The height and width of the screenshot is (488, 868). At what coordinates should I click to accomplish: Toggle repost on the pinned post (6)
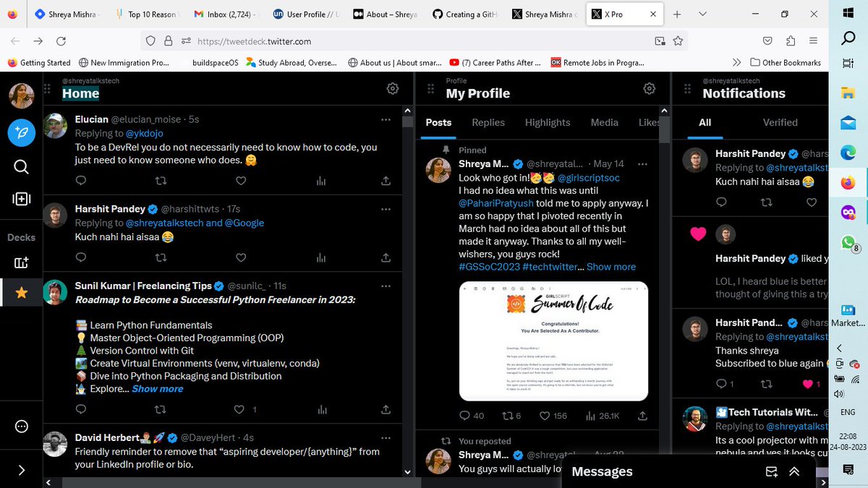(x=512, y=416)
